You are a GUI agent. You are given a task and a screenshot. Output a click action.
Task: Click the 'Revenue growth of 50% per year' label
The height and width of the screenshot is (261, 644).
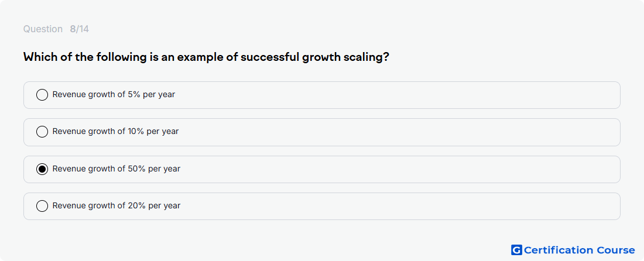click(117, 169)
